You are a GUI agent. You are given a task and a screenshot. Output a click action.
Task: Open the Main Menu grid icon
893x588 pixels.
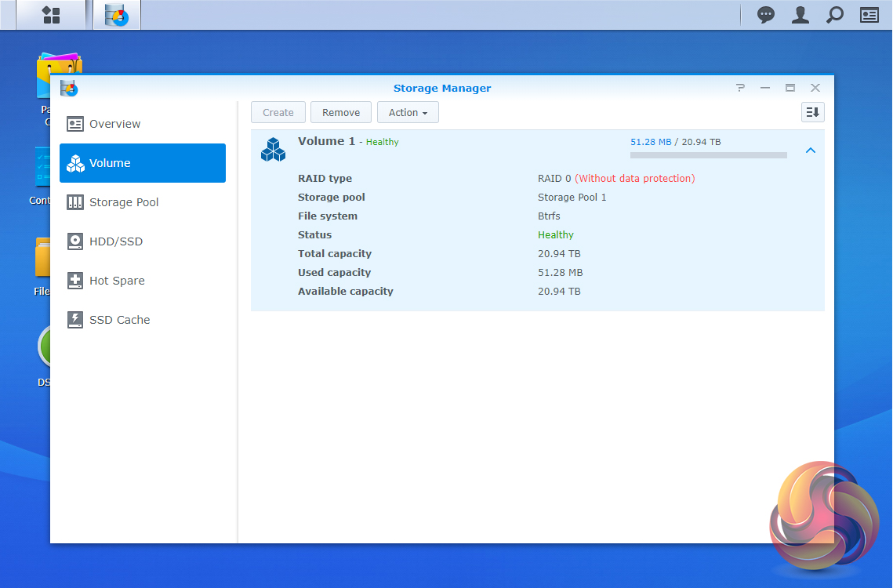coord(51,15)
